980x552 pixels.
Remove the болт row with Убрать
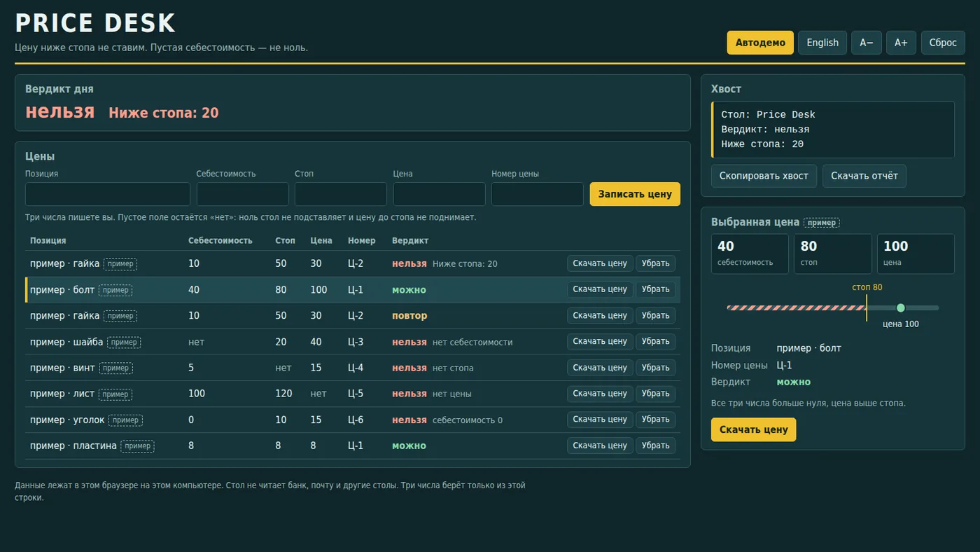pyautogui.click(x=656, y=289)
